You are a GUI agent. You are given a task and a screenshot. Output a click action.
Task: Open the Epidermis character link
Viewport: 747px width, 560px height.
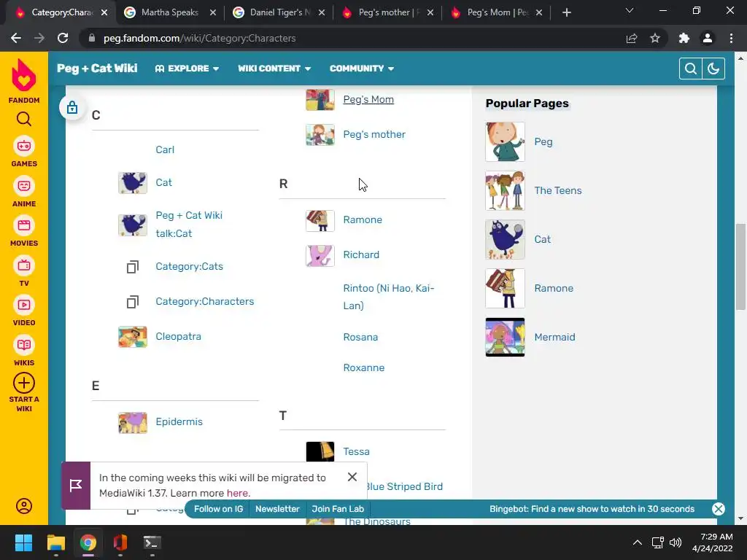pos(179,421)
